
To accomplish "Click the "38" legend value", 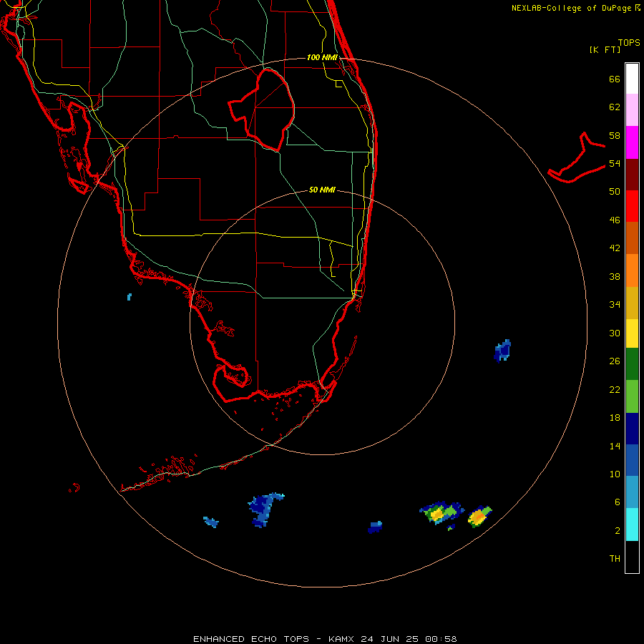I will point(615,276).
